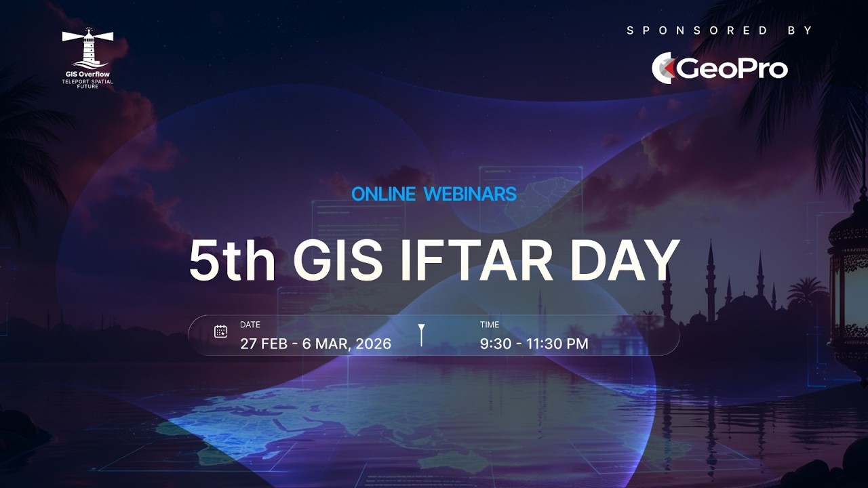Screen dimensions: 868x488
Task: Click the GeoPro sponsor logo
Action: [x=719, y=68]
